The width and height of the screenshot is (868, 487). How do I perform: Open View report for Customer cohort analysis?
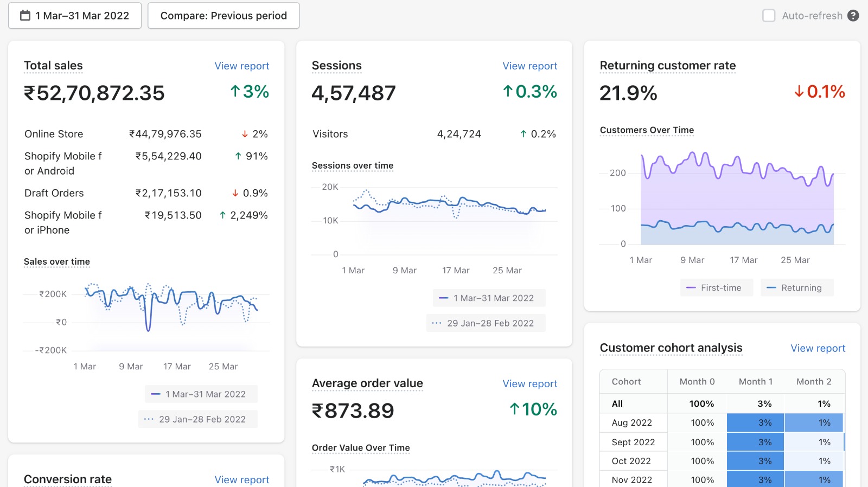[818, 348]
